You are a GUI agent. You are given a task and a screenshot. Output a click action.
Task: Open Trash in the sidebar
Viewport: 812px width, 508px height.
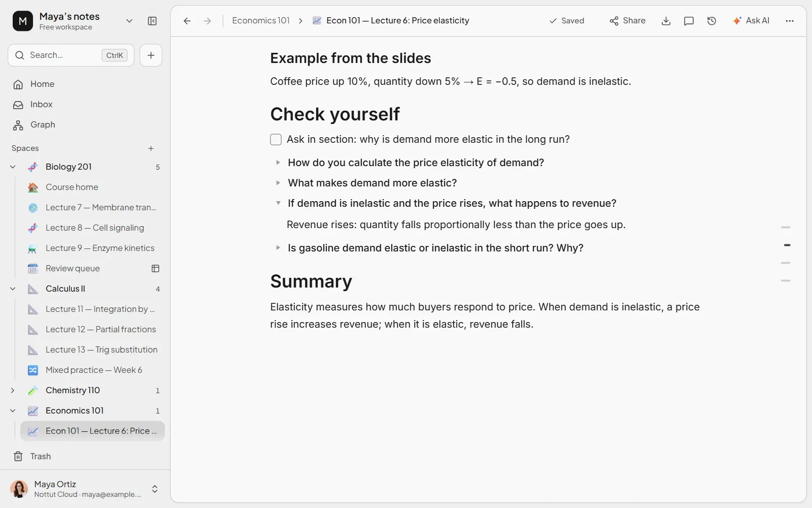tap(85, 456)
